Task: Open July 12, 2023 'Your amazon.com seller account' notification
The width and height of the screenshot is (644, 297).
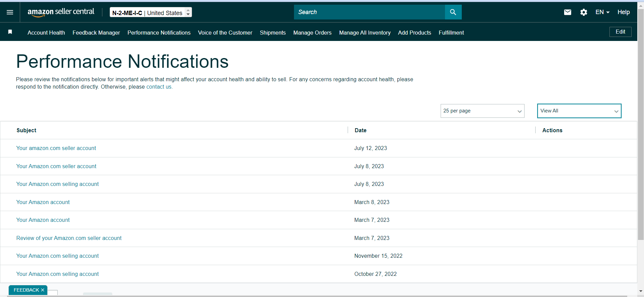Action: [x=56, y=148]
